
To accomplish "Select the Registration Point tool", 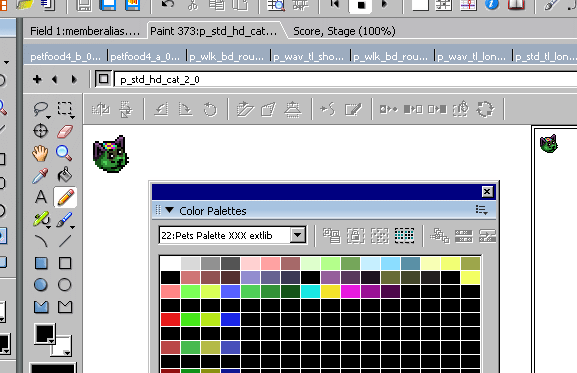I will pos(40,131).
